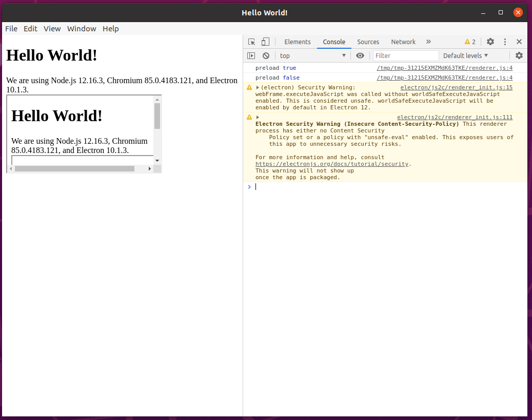Click inside the console Filter field
The height and width of the screenshot is (420, 532).
405,55
